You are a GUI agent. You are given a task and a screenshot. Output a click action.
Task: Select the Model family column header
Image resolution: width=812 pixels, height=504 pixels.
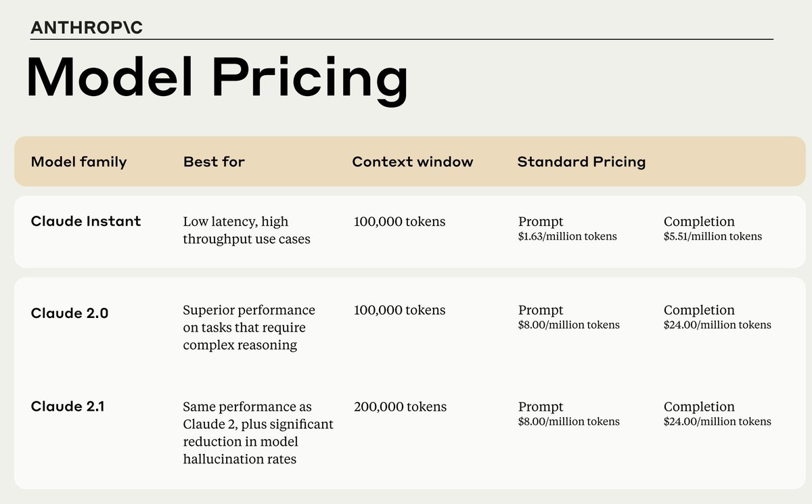(78, 162)
